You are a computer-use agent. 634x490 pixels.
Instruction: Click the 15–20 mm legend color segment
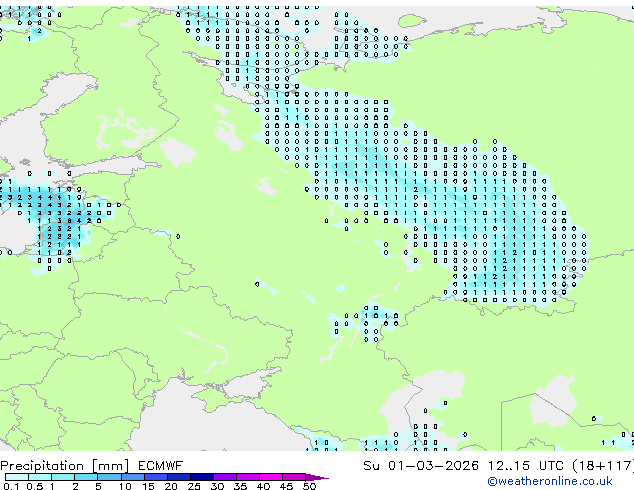tap(156, 477)
